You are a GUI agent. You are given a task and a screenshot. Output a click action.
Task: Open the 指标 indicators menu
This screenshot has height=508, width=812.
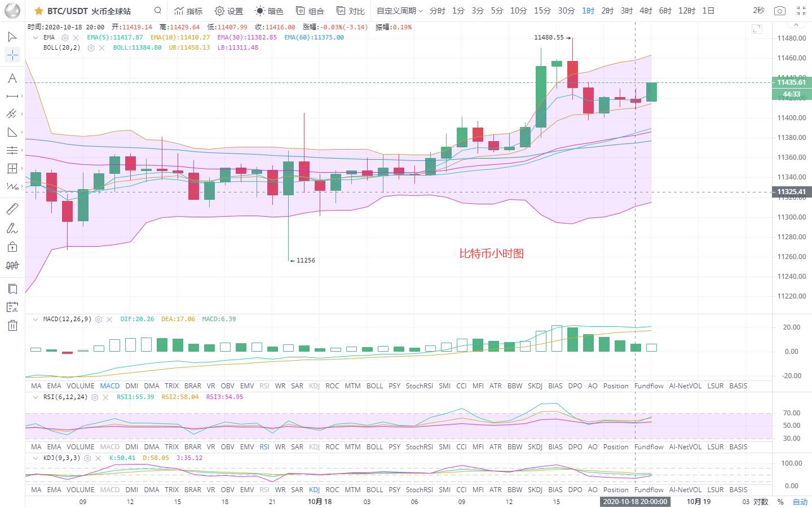(x=188, y=11)
